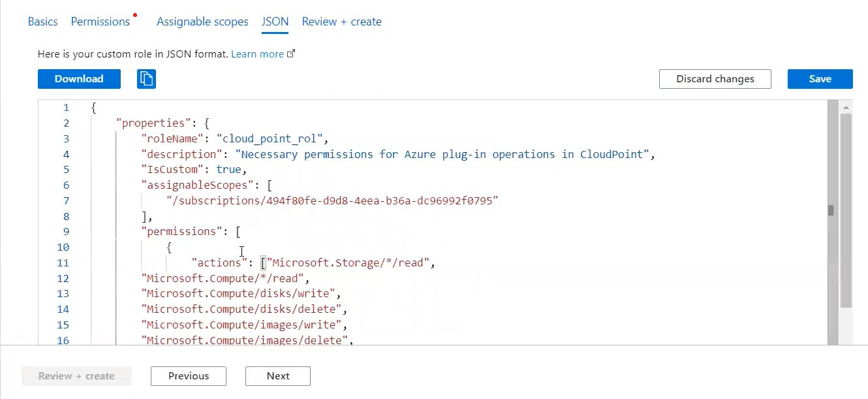Click the subscriptions ID string on line 7
This screenshot has width=868, height=399.
pyautogui.click(x=332, y=201)
